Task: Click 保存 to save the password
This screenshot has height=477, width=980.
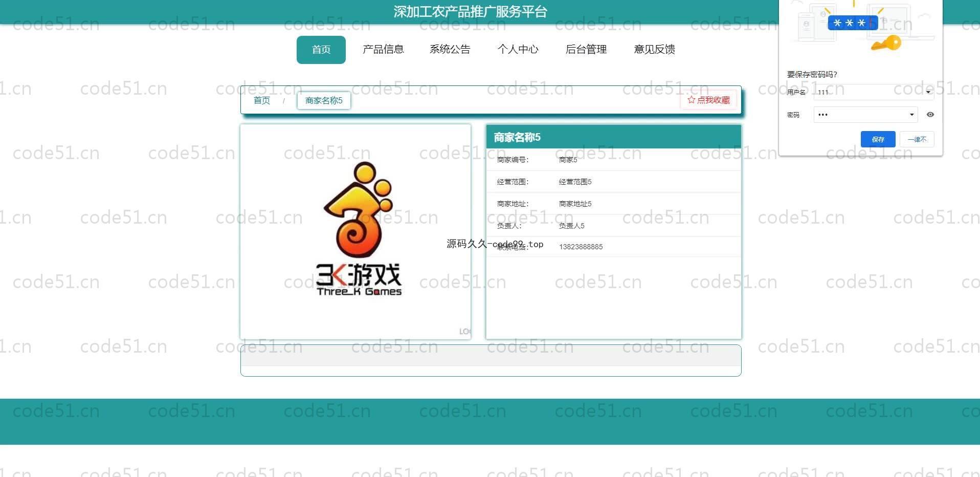Action: [x=878, y=139]
